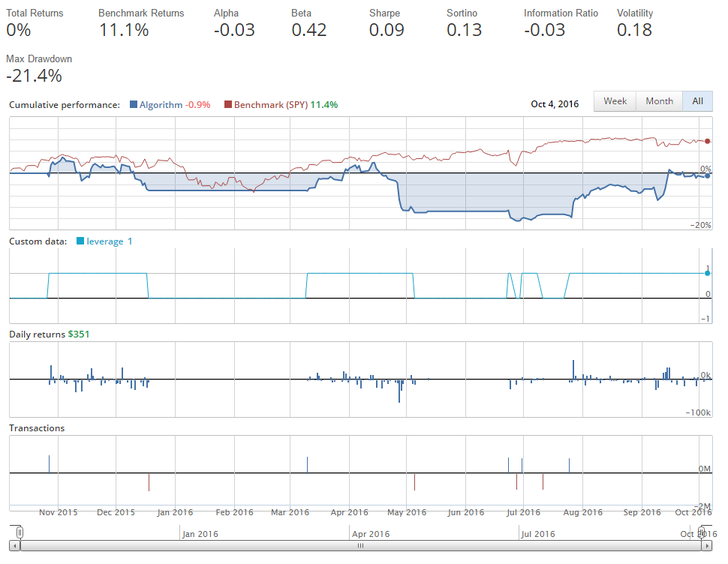Click the right range navigator handle
The image size is (728, 564).
pos(702,532)
